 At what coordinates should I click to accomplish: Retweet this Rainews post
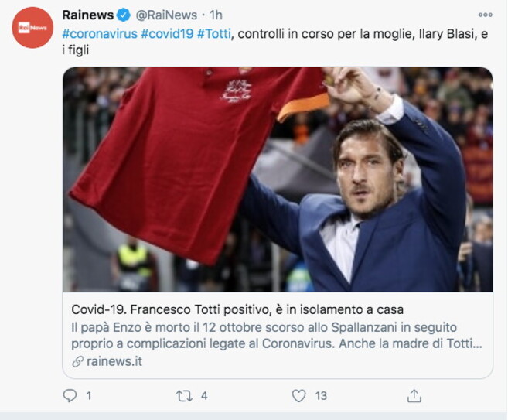tap(184, 396)
